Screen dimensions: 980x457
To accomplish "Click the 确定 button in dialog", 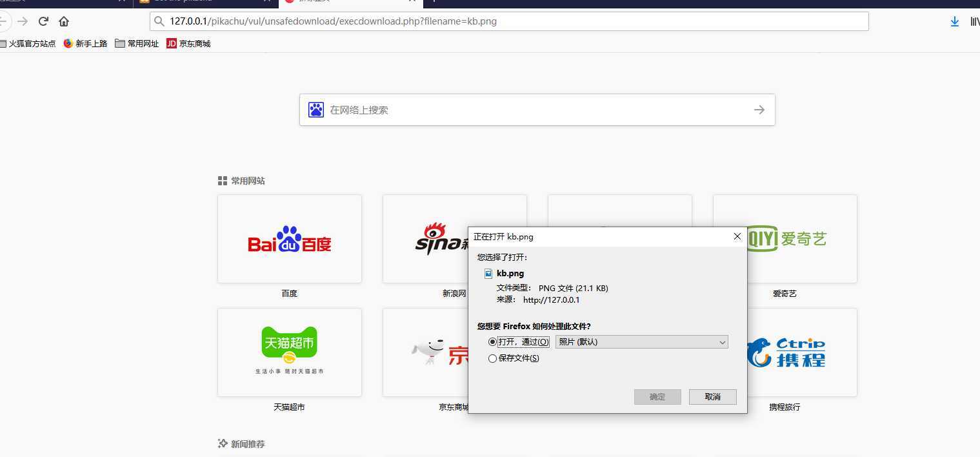I will (657, 396).
